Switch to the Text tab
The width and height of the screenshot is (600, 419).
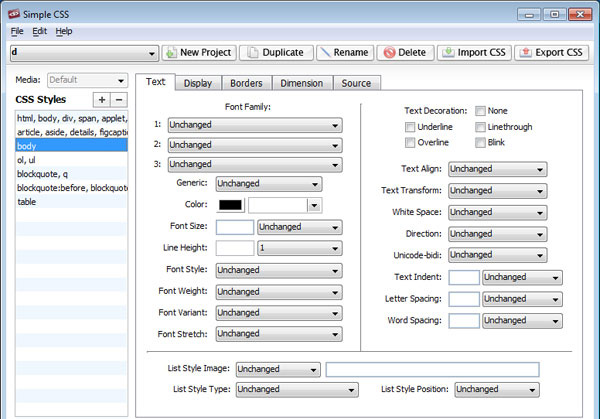(x=155, y=82)
